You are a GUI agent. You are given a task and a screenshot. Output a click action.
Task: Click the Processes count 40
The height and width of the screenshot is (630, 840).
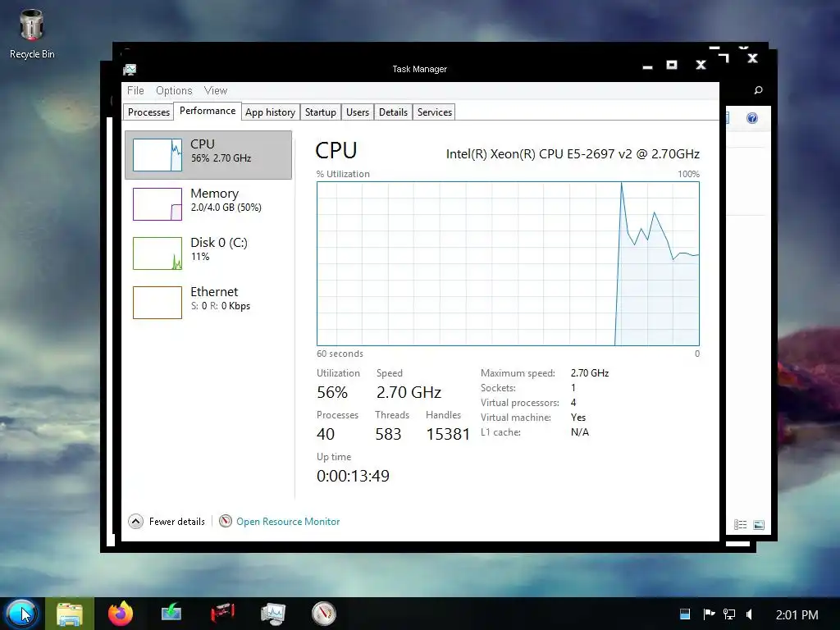[x=325, y=434]
